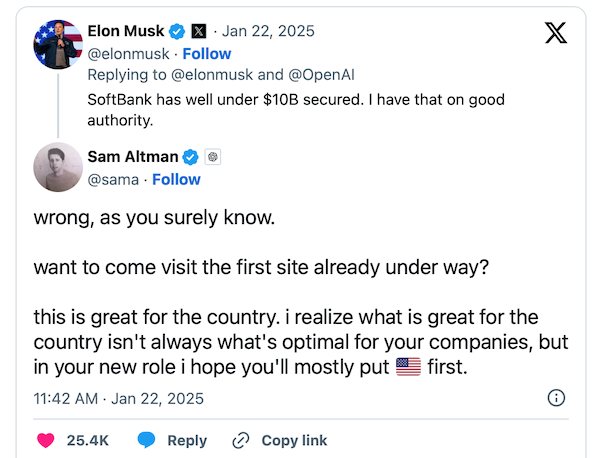Click the OpenAI affiliate badge beside Sam Altman
600x458 pixels.
click(x=213, y=157)
